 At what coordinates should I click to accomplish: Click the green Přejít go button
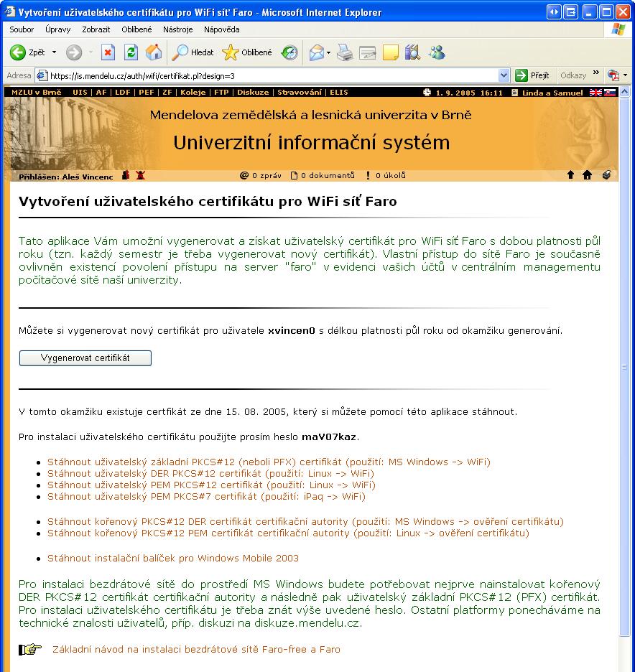coord(532,76)
